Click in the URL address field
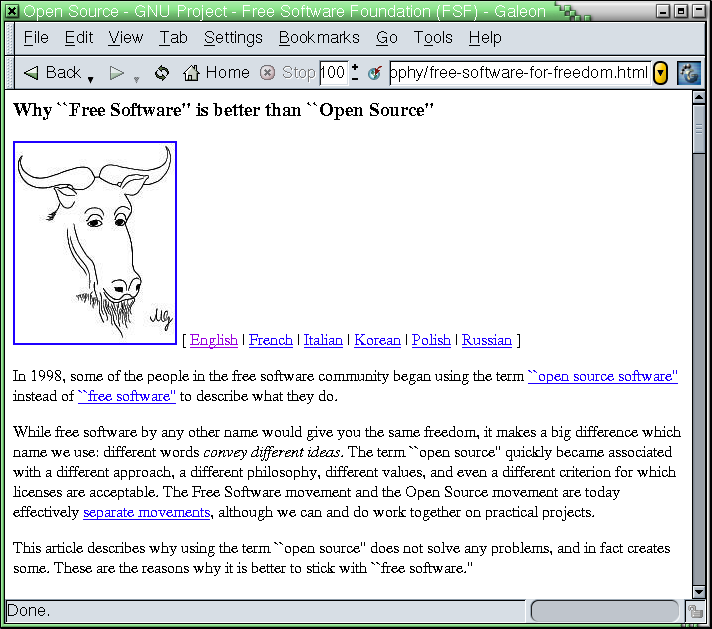The height and width of the screenshot is (629, 712). pos(518,72)
